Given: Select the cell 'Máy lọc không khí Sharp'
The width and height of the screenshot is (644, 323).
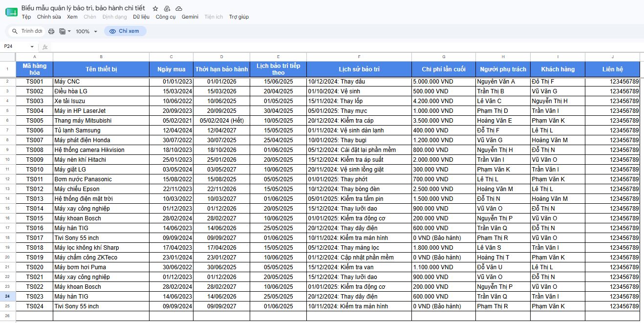Looking at the screenshot, I should [101, 248].
